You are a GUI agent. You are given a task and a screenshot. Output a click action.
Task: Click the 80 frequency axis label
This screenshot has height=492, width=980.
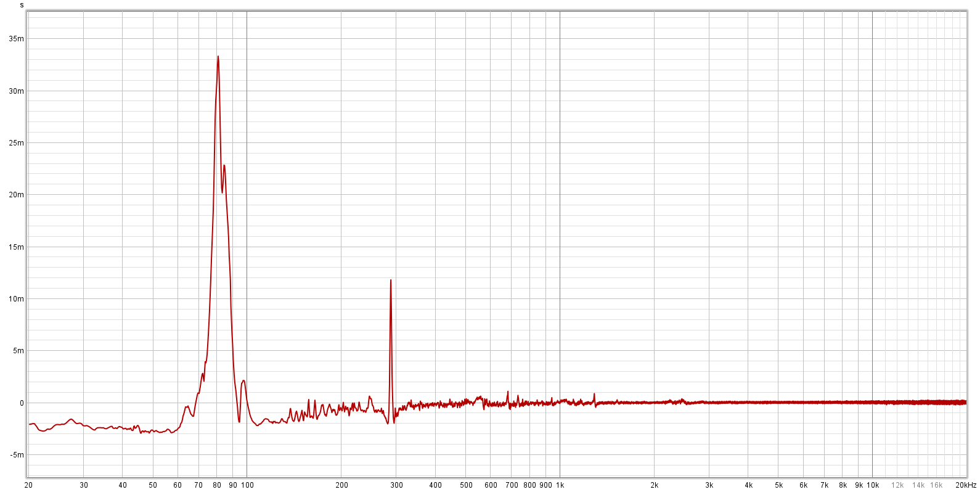(x=217, y=485)
